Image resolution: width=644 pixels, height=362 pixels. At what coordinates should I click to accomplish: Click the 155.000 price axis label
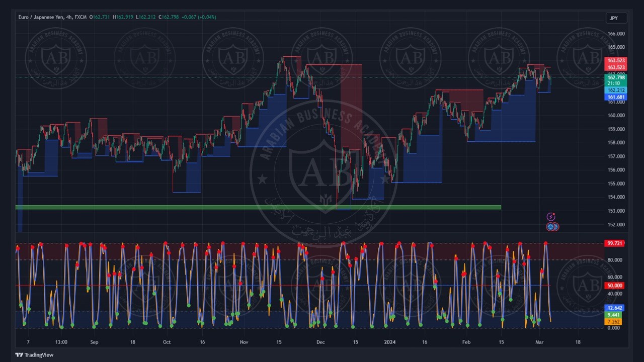coord(616,184)
